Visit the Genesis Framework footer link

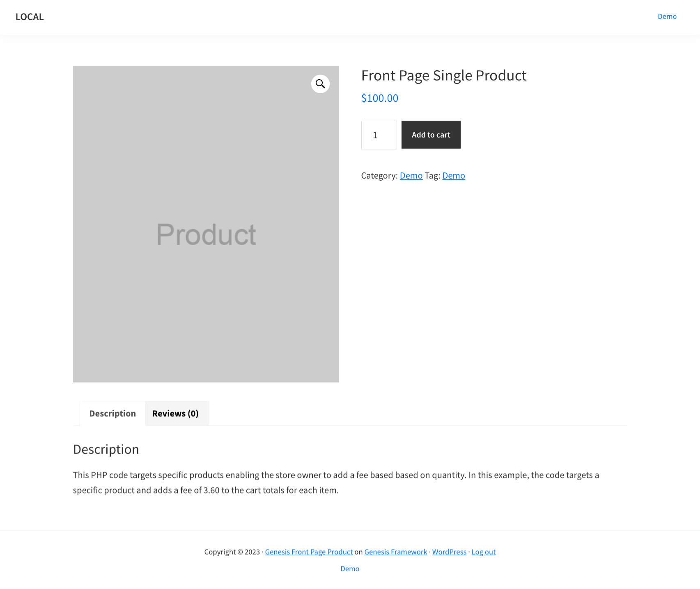[395, 552]
